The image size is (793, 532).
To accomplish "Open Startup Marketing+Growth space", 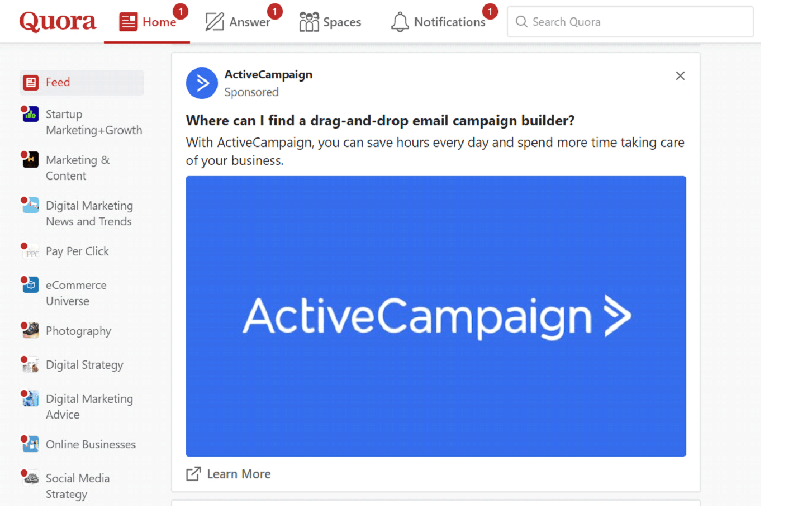I will 82,122.
